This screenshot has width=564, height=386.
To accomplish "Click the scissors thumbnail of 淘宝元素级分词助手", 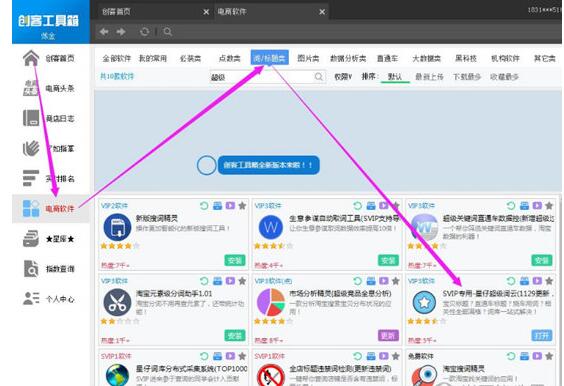I will point(117,302).
